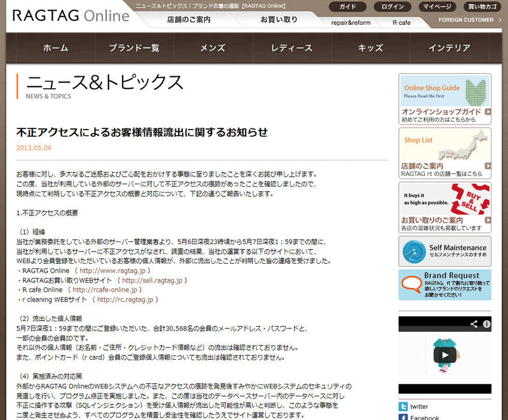This screenshot has width=508, height=420.
Task: Open the Brand Request speech bubble banner
Action: (444, 285)
